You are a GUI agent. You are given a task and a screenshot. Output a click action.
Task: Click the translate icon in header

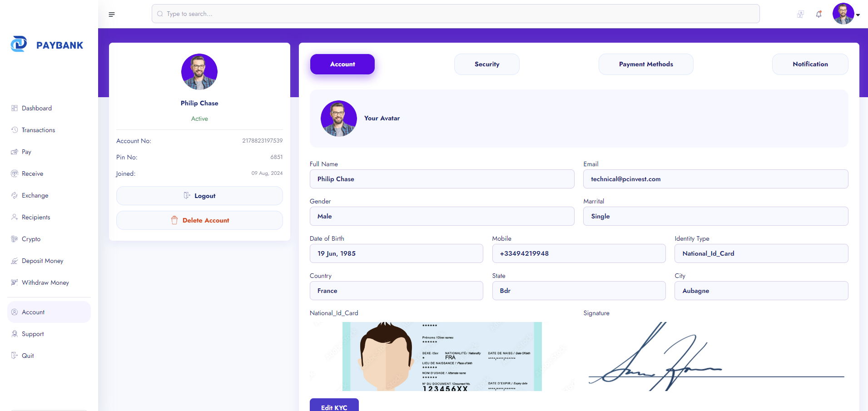pos(800,14)
